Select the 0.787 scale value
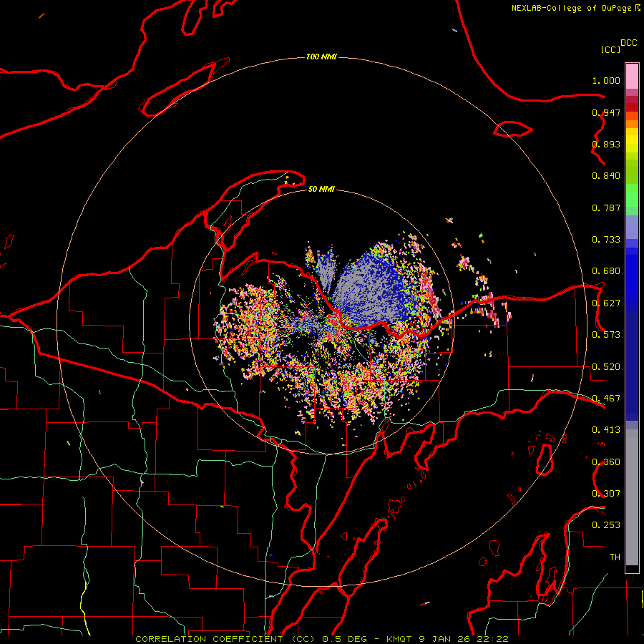The image size is (644, 644). click(x=606, y=208)
